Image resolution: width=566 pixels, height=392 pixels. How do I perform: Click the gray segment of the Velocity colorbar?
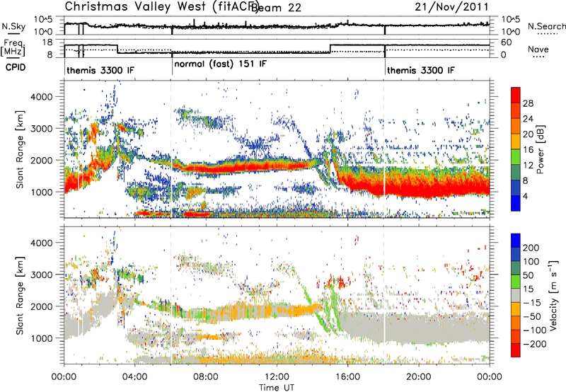point(516,295)
